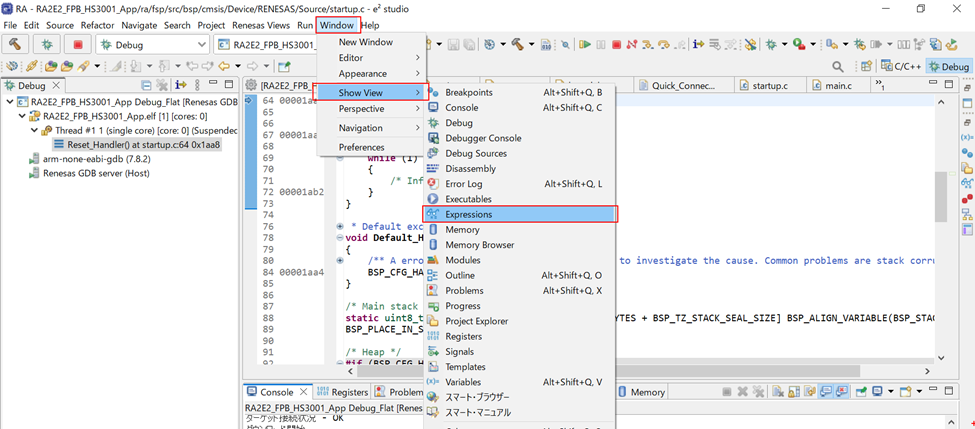This screenshot has width=975, height=429.
Task: Click the green Resume icon in toolbar
Action: (x=585, y=44)
